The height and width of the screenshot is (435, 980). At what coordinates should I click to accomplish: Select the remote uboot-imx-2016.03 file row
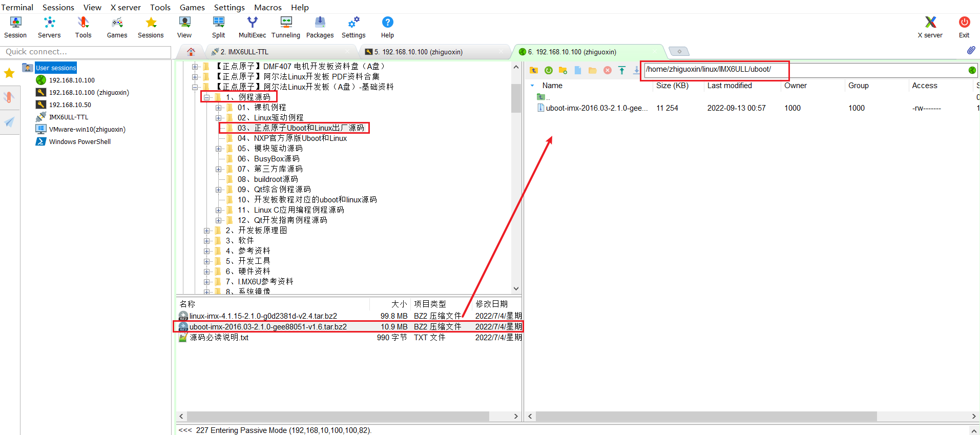click(754, 108)
